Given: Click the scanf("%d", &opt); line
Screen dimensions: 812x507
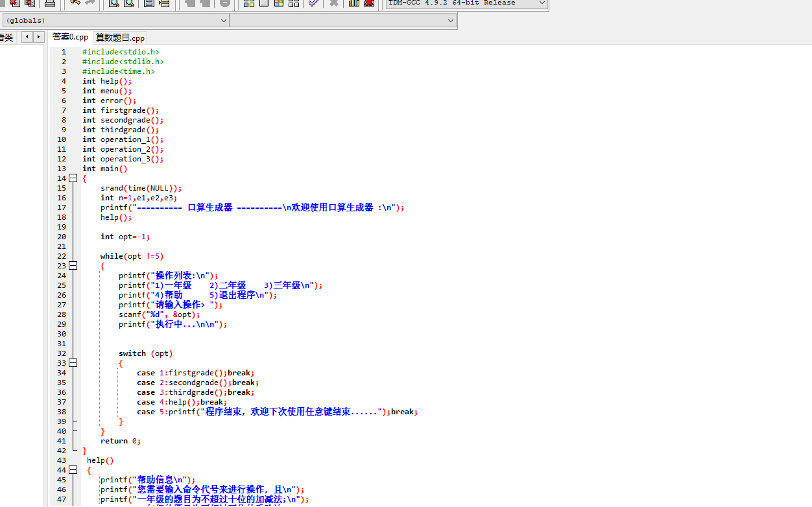Looking at the screenshot, I should tap(160, 314).
